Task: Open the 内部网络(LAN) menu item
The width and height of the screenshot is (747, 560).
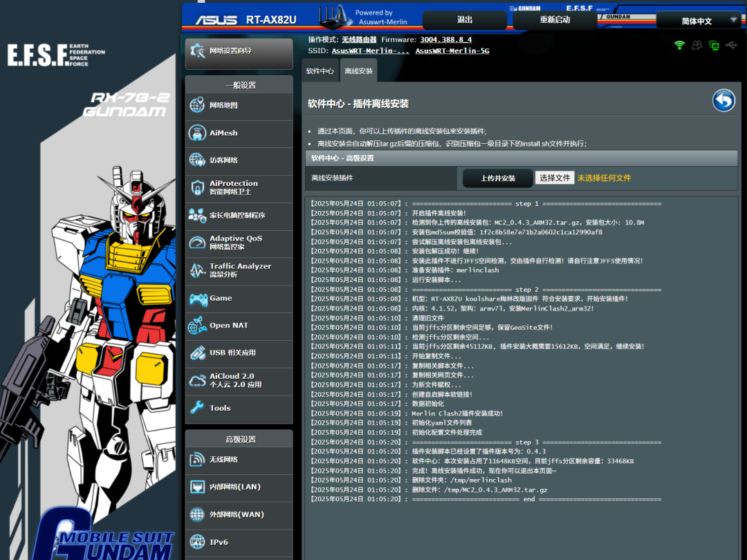Action: tap(239, 487)
